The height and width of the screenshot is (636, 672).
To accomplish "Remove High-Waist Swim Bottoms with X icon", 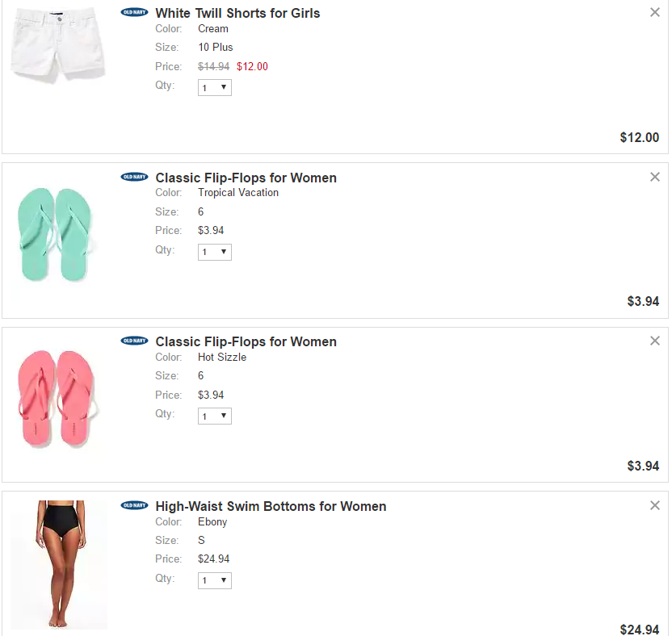I will (655, 505).
